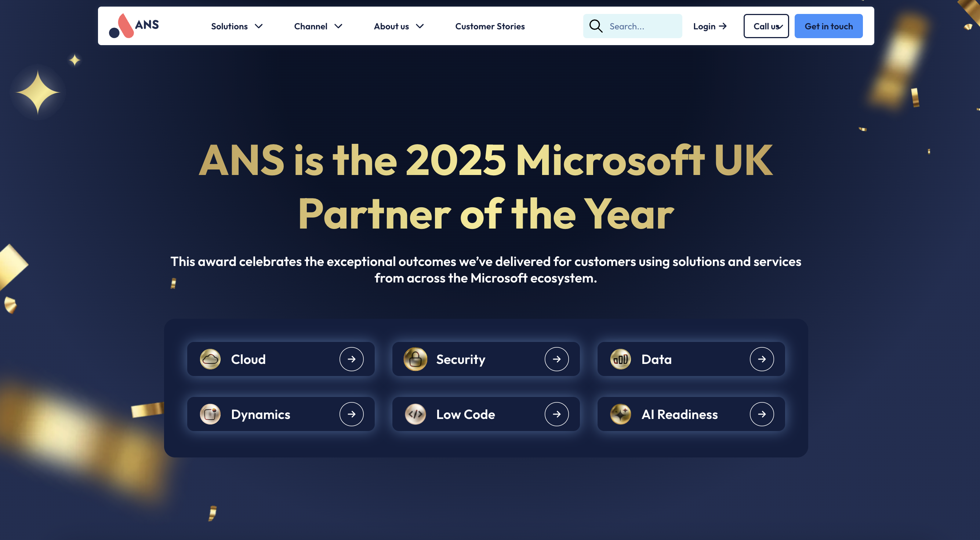The width and height of the screenshot is (980, 540).
Task: Click the Cloud card arrow icon
Action: click(x=351, y=359)
